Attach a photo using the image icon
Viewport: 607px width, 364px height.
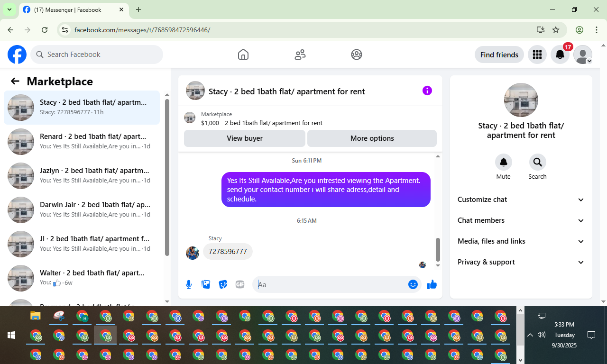206,284
